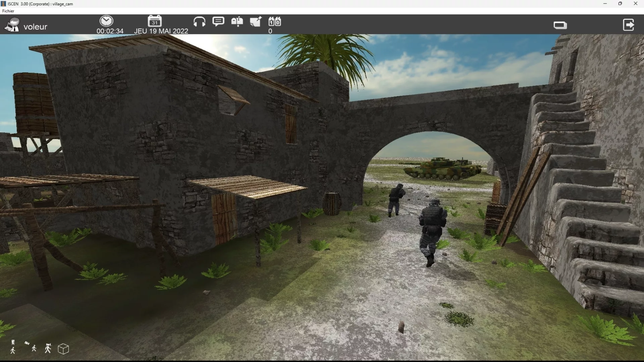Click the voleur user avatar icon
Image resolution: width=644 pixels, height=362 pixels.
pyautogui.click(x=12, y=25)
